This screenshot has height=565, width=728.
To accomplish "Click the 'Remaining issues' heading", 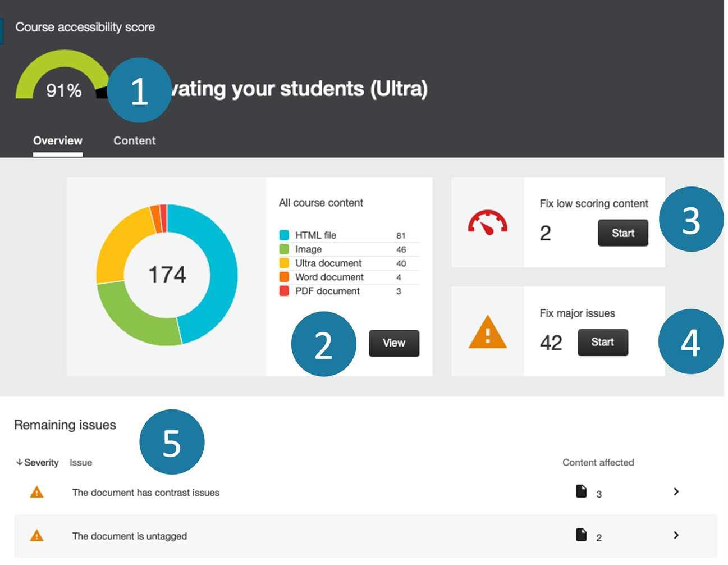I will click(65, 425).
